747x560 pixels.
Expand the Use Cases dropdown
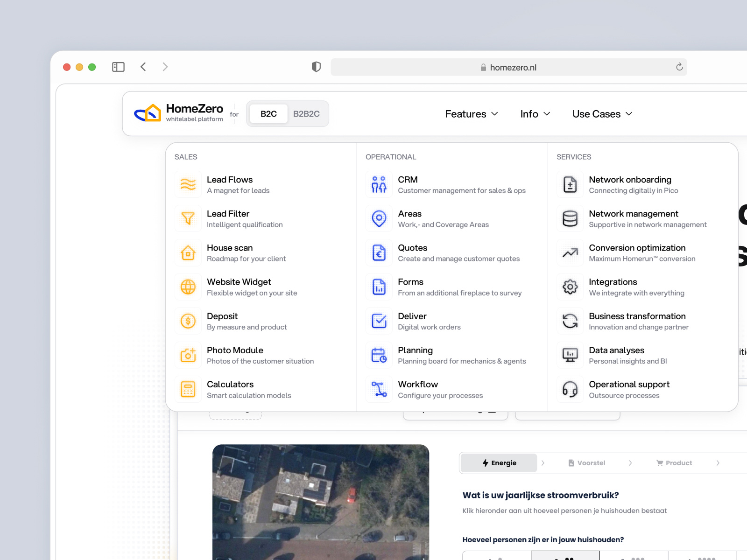pyautogui.click(x=601, y=114)
